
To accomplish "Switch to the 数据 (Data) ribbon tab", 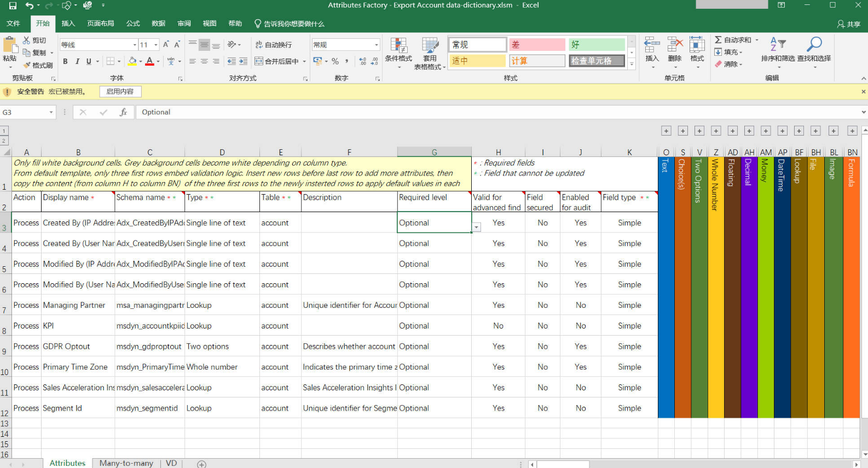I will tap(158, 24).
